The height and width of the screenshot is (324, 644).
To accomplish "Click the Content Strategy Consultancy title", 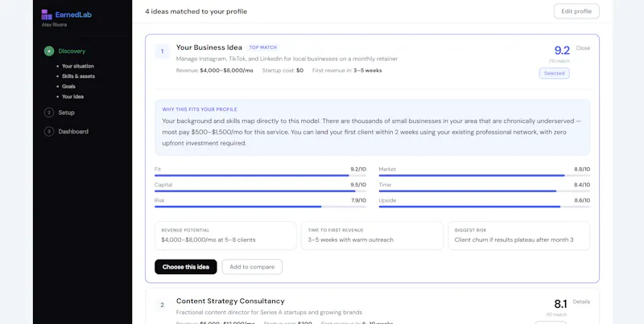I will click(x=230, y=301).
